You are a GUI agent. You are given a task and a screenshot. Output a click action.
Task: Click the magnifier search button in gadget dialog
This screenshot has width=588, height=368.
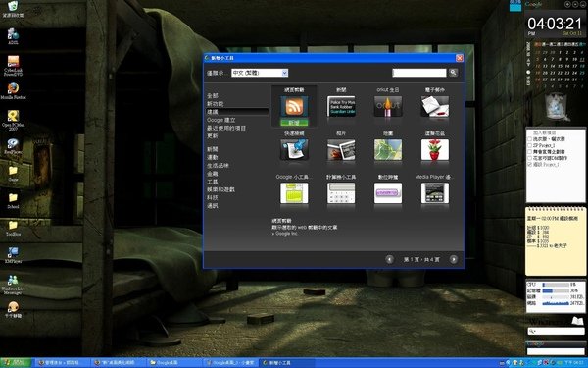click(453, 72)
